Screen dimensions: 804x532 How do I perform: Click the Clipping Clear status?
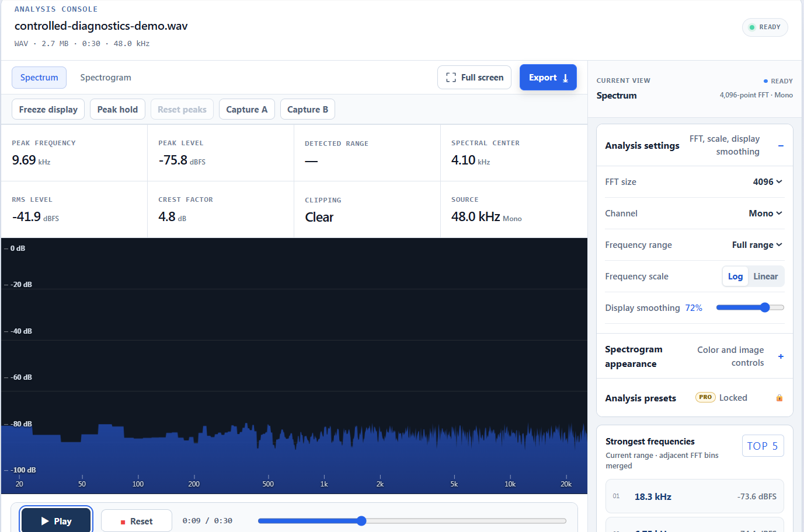319,217
